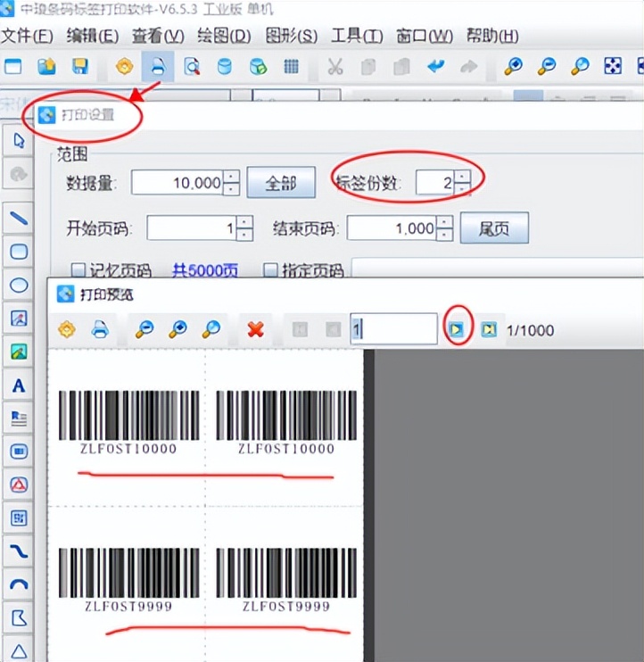
Task: Select the Arc drawing tool
Action: 19,584
